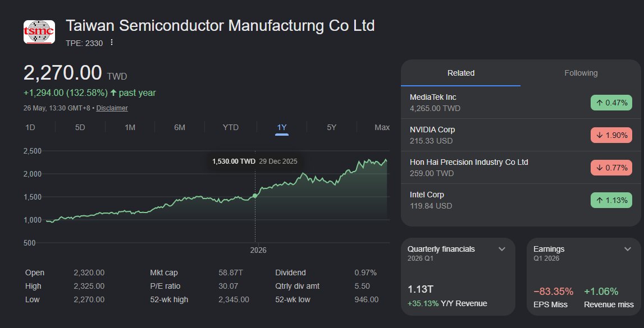Click the +35.13% Y/Y Revenue text
The height and width of the screenshot is (328, 644).
(447, 304)
